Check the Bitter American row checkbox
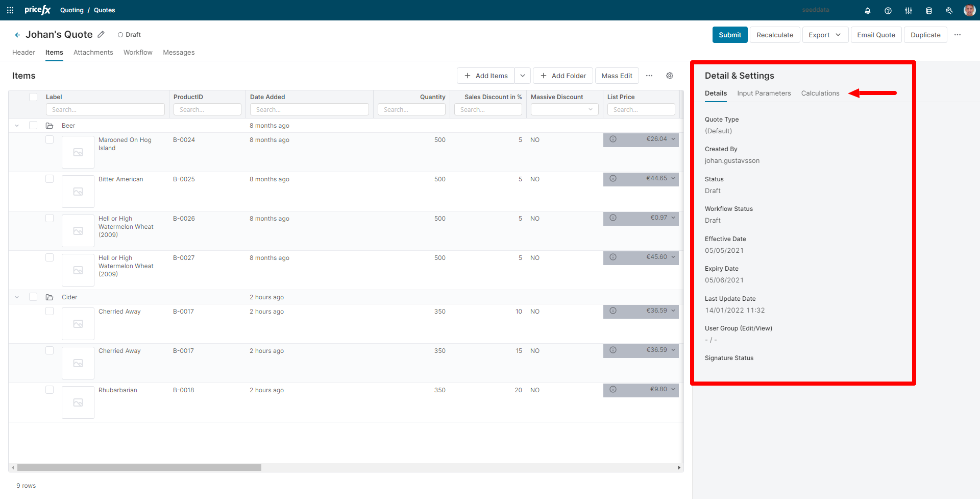 [50, 179]
